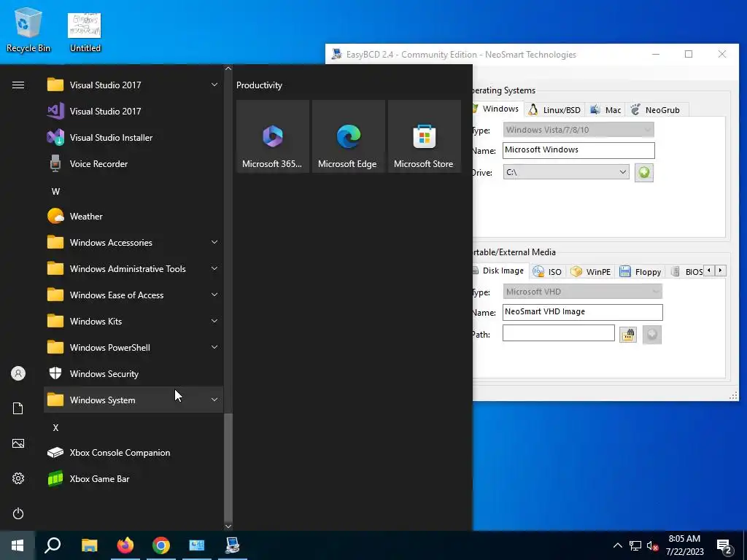Switch to the Mac tab
The width and height of the screenshot is (747, 560).
[605, 110]
